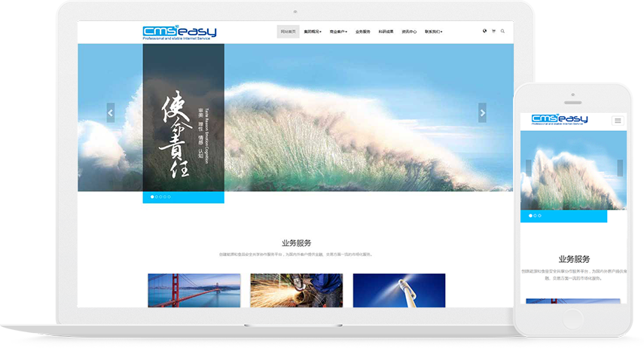Advance to next slide on desktop banner
Screen dimensions: 644x348
482,112
